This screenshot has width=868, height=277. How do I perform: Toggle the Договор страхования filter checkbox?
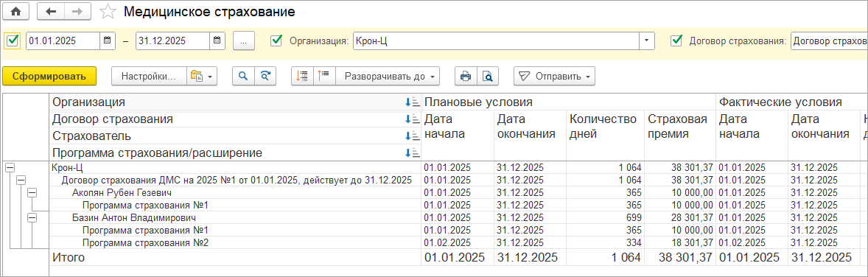coord(676,41)
